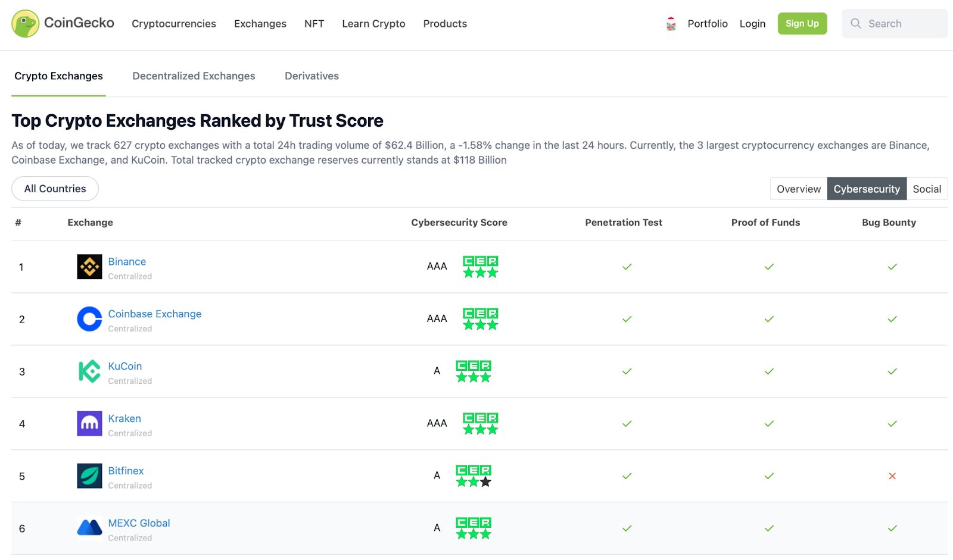
Task: Select the Crypto Exchanges tab
Action: pos(58,76)
